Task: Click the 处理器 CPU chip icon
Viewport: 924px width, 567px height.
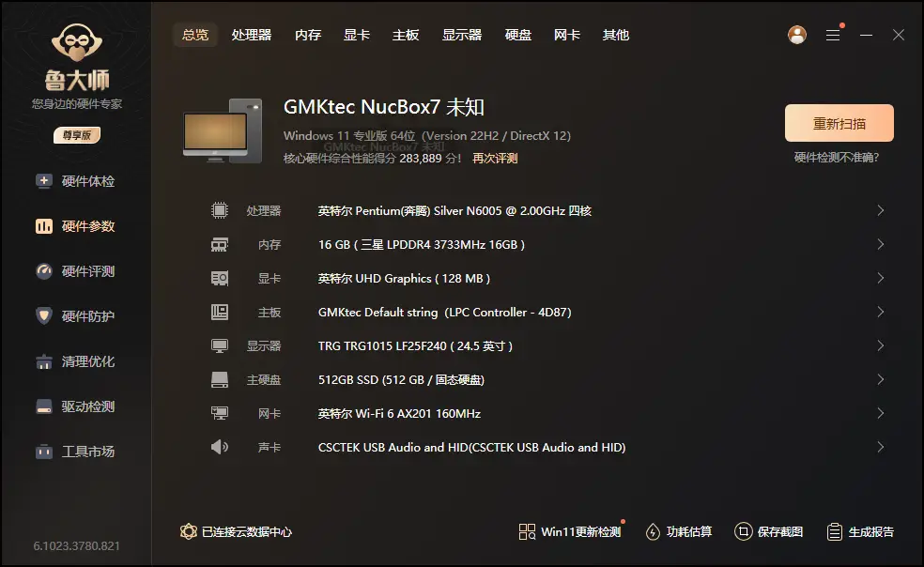Action: click(x=219, y=210)
